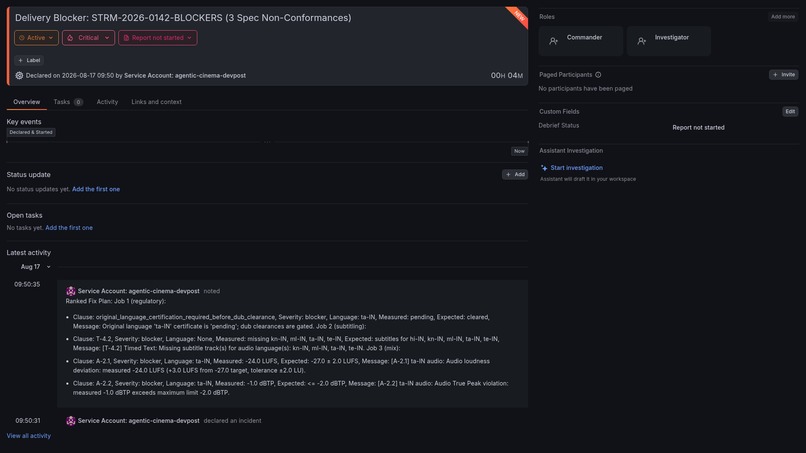The width and height of the screenshot is (806, 453).
Task: Add a status update with Add button
Action: (x=515, y=174)
